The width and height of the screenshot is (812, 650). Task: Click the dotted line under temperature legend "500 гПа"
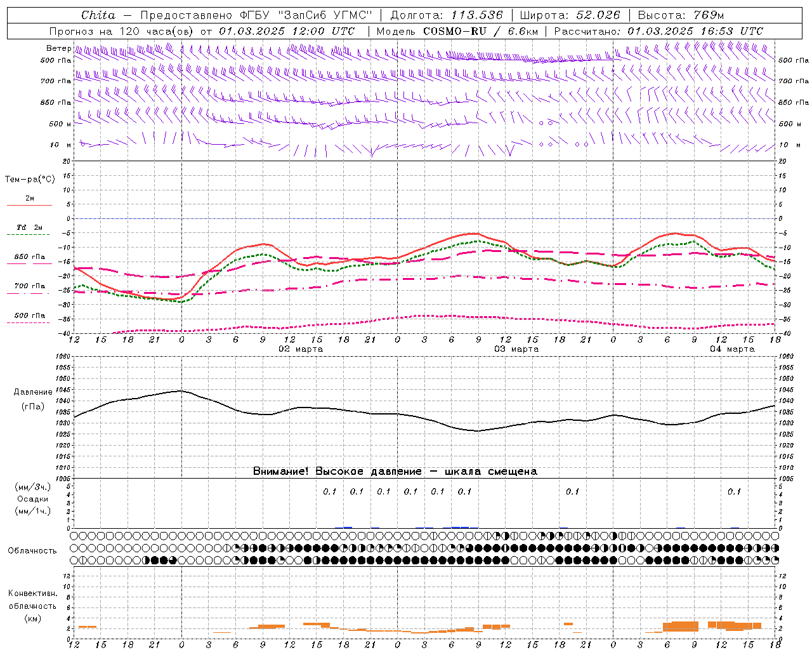click(28, 322)
